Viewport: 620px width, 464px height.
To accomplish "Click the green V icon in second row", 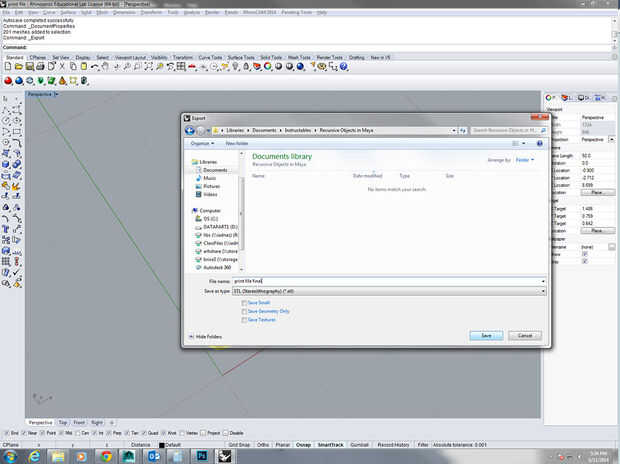I will coord(40,81).
